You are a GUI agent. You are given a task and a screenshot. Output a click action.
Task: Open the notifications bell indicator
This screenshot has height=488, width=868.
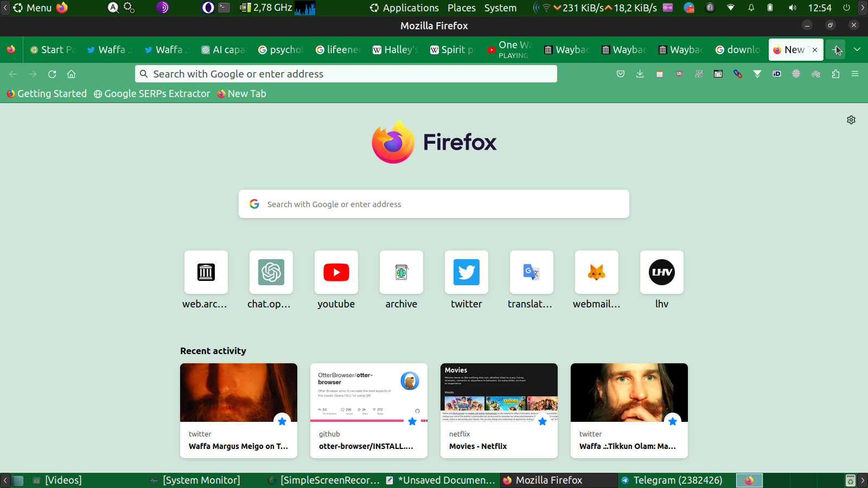(751, 8)
